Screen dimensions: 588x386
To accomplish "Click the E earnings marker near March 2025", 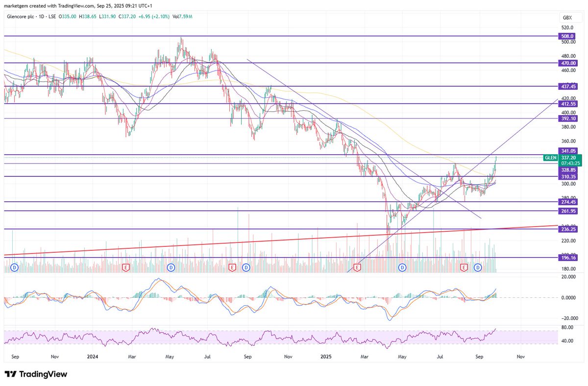I will pyautogui.click(x=357, y=268).
